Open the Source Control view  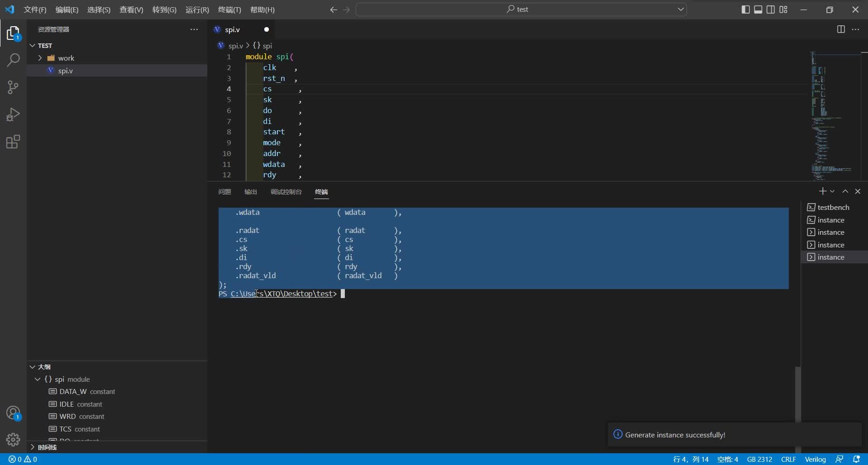tap(13, 87)
